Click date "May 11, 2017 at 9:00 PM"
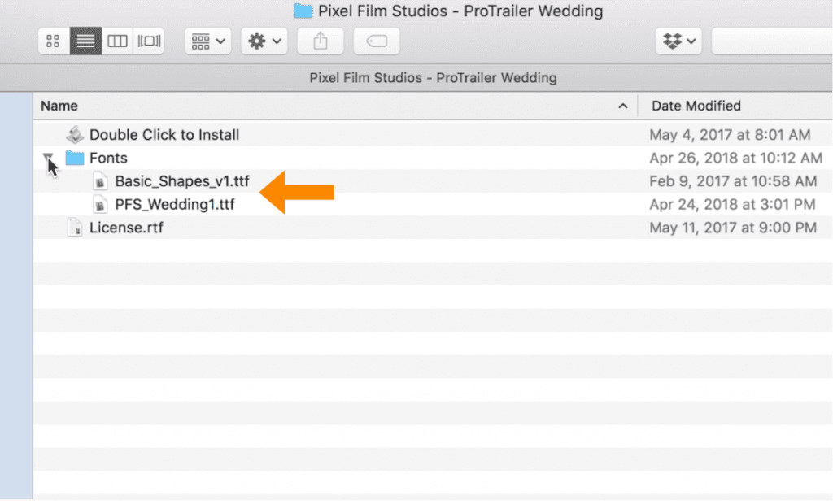Image resolution: width=833 pixels, height=504 pixels. click(733, 228)
